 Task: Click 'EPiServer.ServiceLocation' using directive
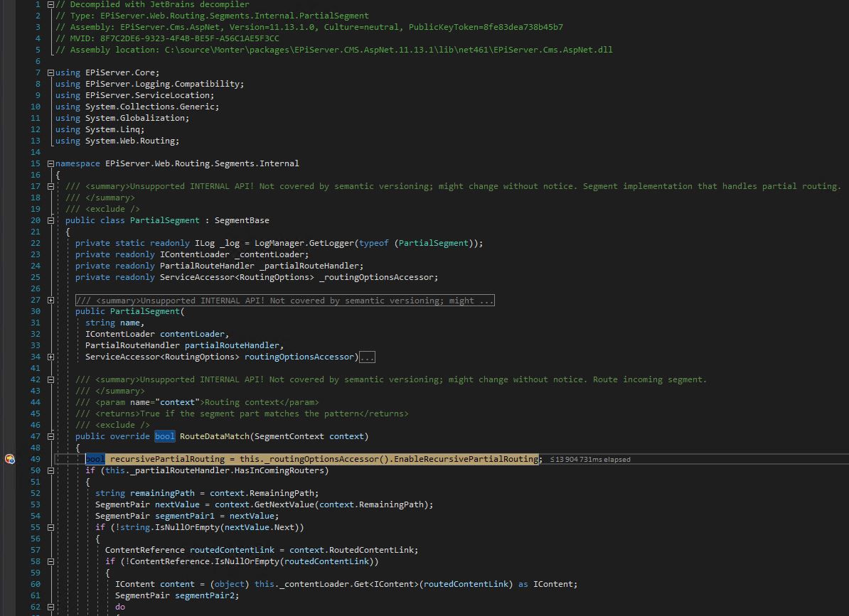[x=147, y=95]
